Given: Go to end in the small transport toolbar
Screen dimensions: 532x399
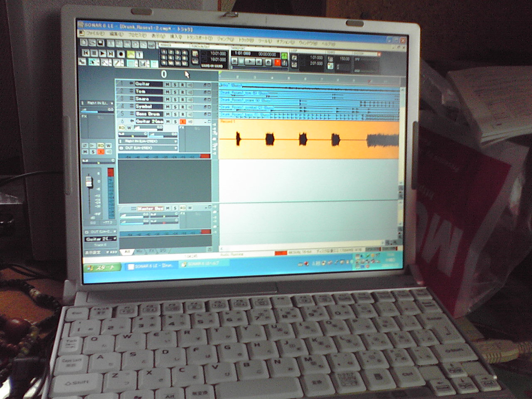Looking at the screenshot, I should pos(111,54).
